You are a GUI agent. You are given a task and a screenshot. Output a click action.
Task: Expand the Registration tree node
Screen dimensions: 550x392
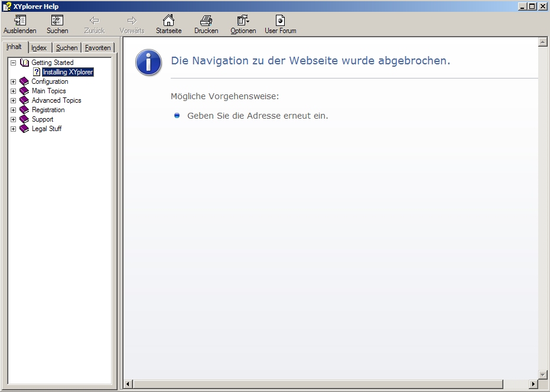click(13, 110)
